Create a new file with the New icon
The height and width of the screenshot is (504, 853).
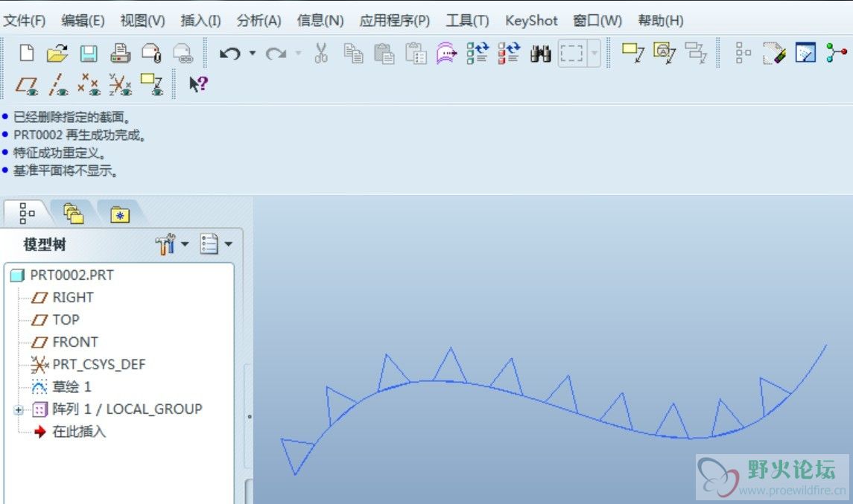(x=26, y=54)
